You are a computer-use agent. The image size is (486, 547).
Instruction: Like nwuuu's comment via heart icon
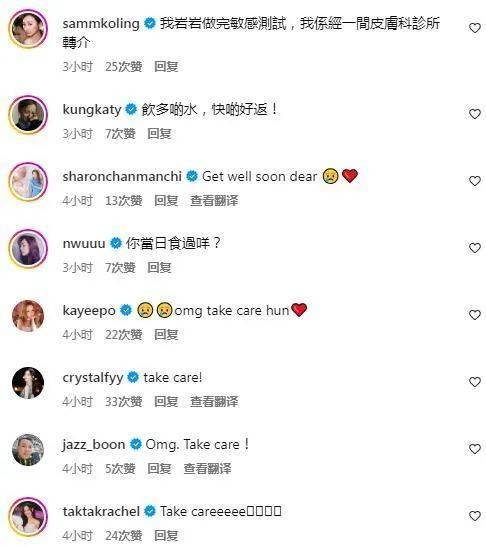tap(474, 248)
